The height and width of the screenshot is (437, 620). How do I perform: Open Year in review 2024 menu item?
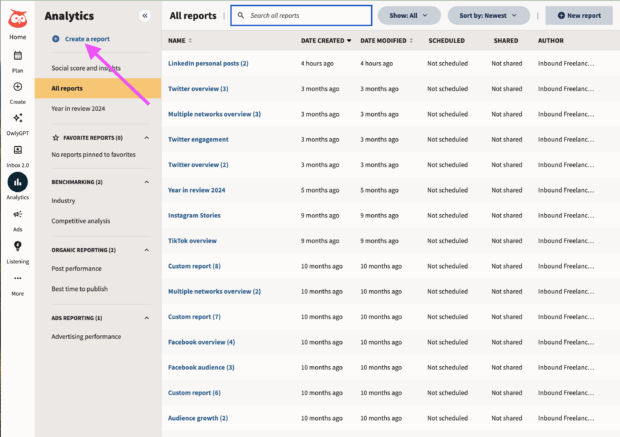[x=78, y=108]
